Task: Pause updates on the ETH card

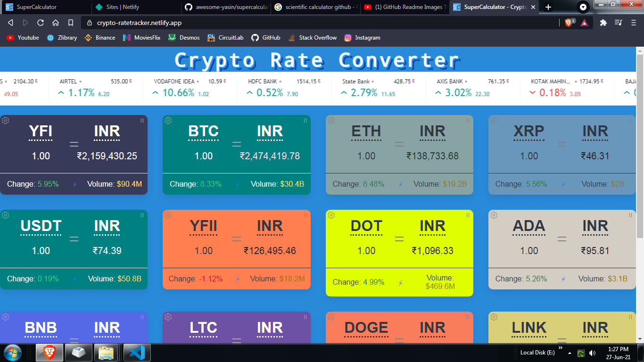Action: click(468, 121)
